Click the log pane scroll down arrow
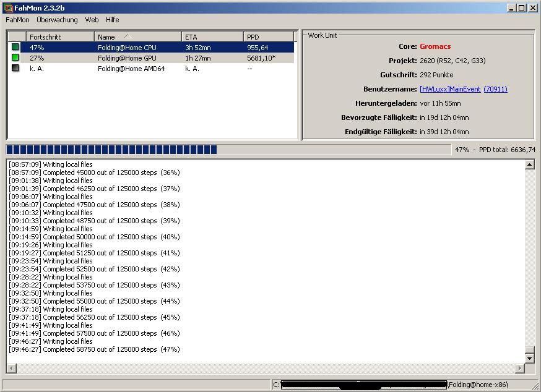This screenshot has height=392, width=541. pos(530,358)
